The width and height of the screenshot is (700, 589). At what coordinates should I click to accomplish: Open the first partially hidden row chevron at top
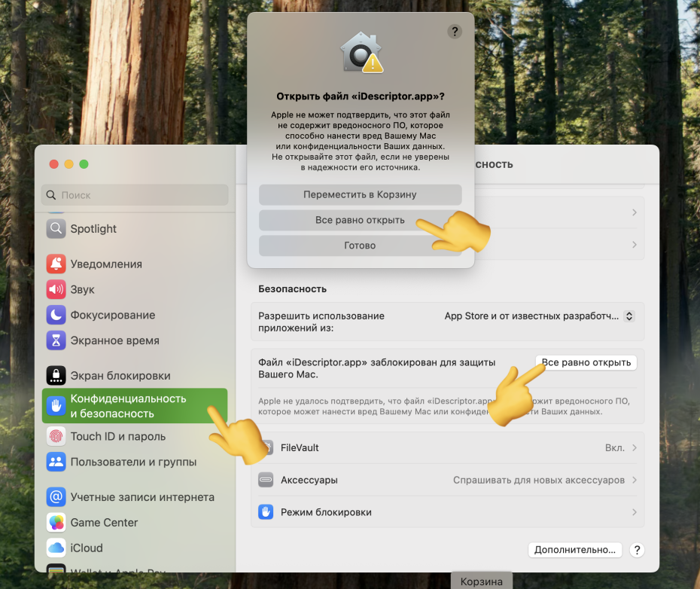click(635, 212)
